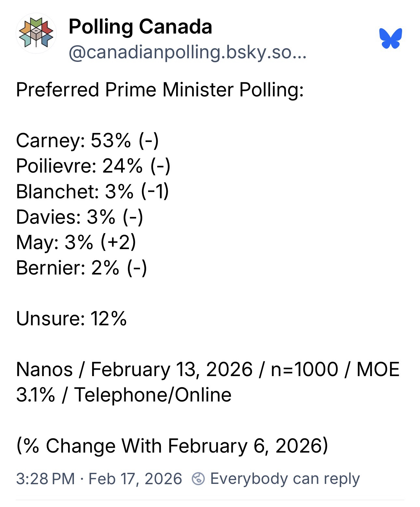Viewport: 420px width, 507px height.
Task: Click the Preferred Prime Minister Polling heading
Action: coord(160,90)
